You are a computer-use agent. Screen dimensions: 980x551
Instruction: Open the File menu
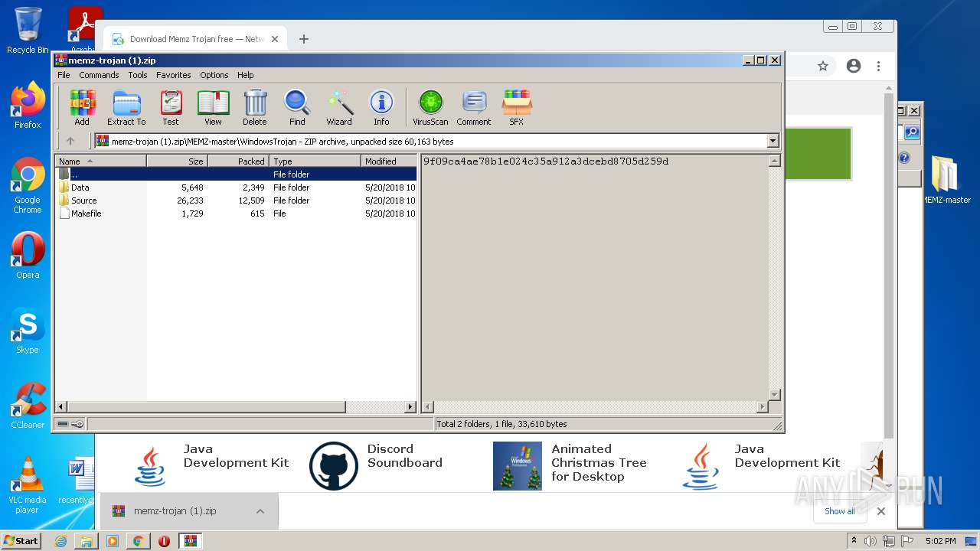pos(64,75)
